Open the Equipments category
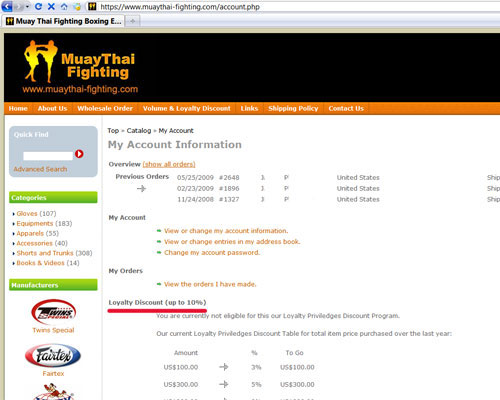 coord(35,223)
